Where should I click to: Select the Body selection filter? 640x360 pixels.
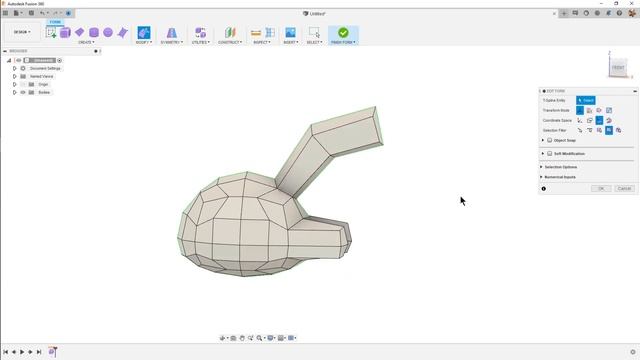coord(619,130)
